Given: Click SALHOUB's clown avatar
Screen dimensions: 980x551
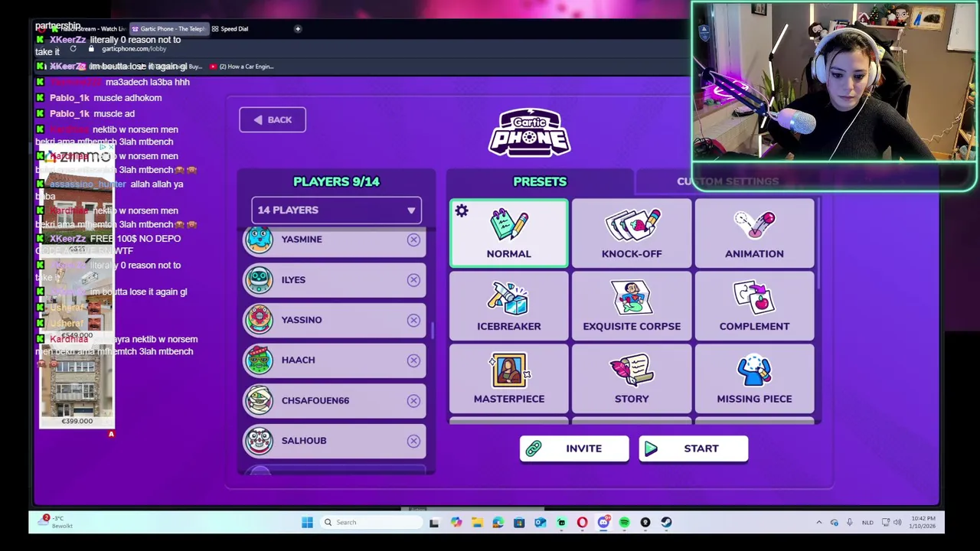Looking at the screenshot, I should [259, 441].
